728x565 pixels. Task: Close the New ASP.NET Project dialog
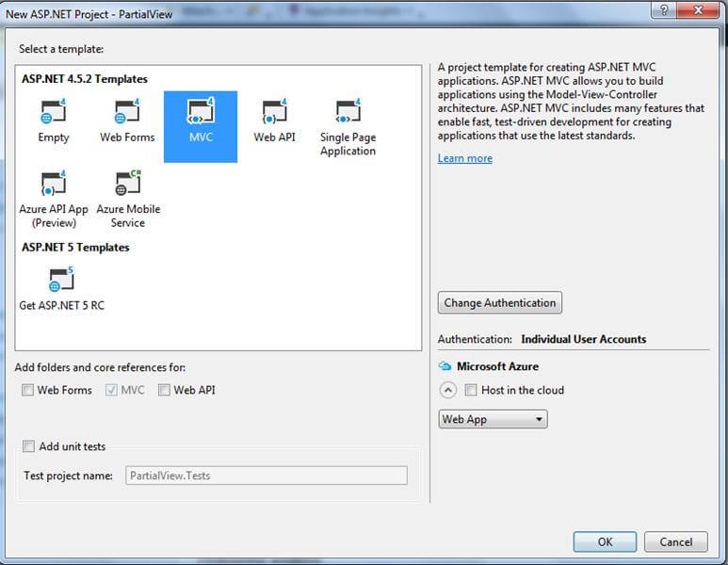[x=698, y=10]
